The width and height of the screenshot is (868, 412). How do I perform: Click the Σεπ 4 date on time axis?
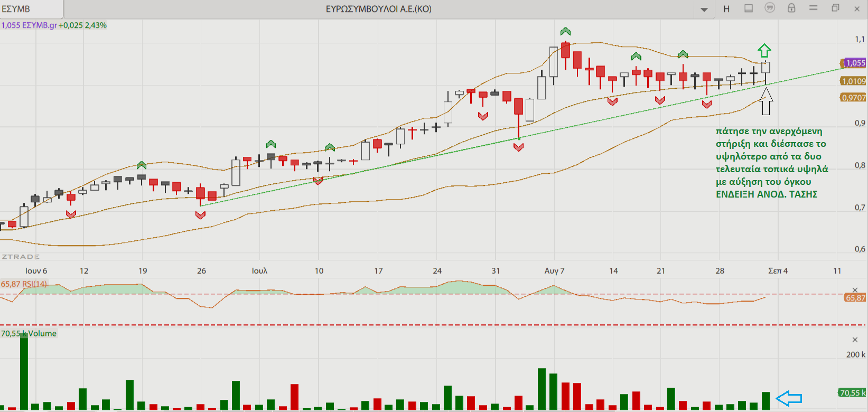tap(778, 270)
